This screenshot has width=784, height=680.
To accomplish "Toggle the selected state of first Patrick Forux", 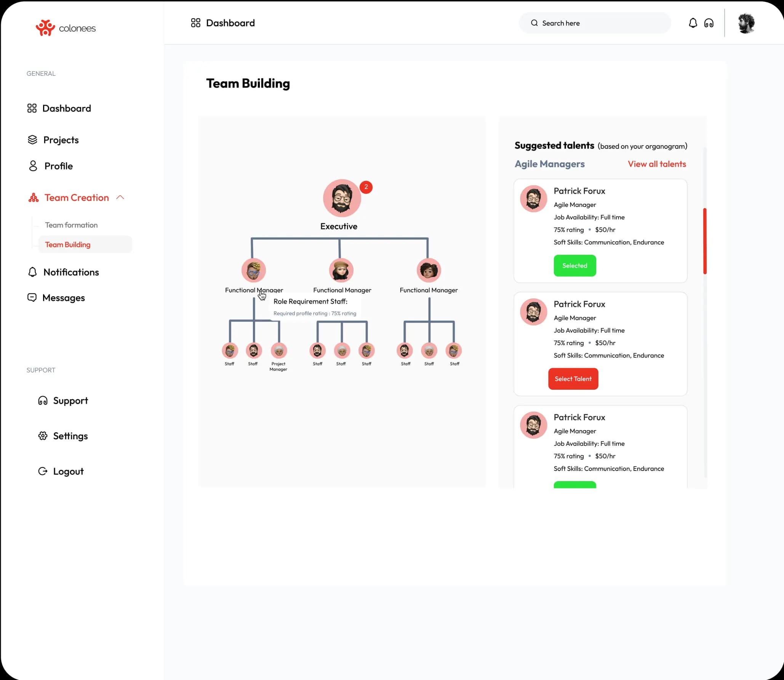I will (574, 265).
